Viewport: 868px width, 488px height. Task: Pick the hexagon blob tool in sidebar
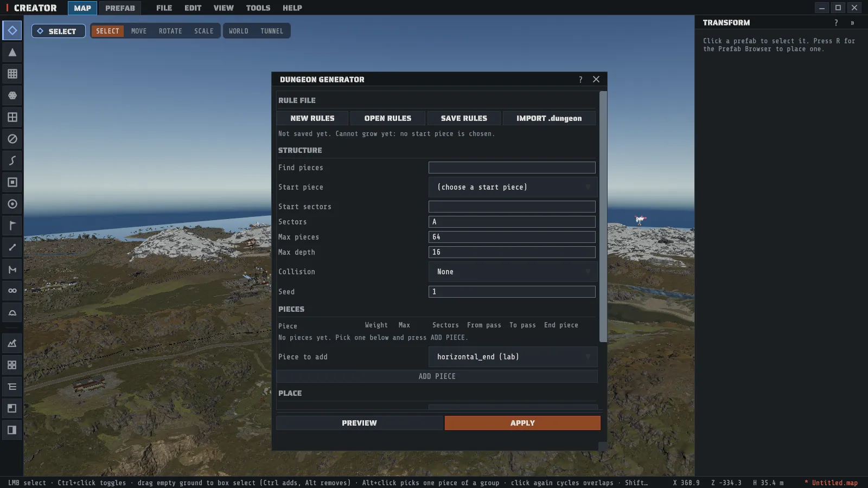tap(12, 95)
